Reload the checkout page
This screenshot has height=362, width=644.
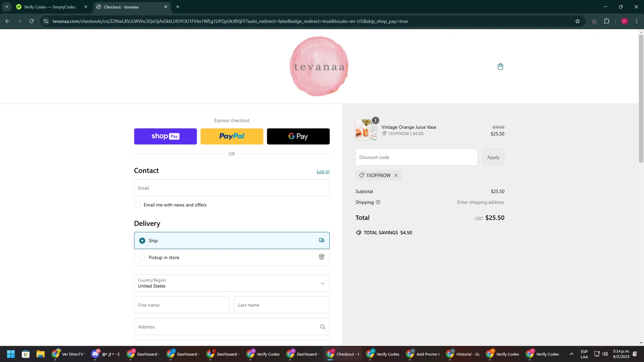click(x=31, y=21)
